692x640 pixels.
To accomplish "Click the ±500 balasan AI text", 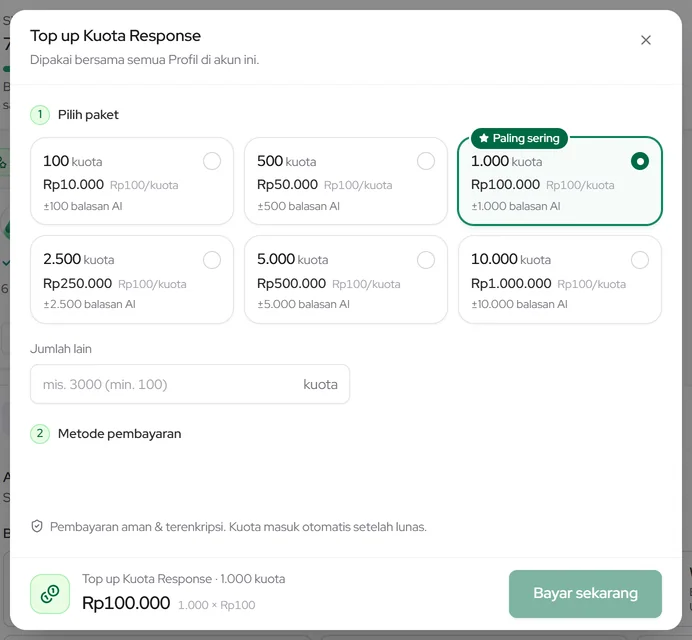I will tap(298, 206).
